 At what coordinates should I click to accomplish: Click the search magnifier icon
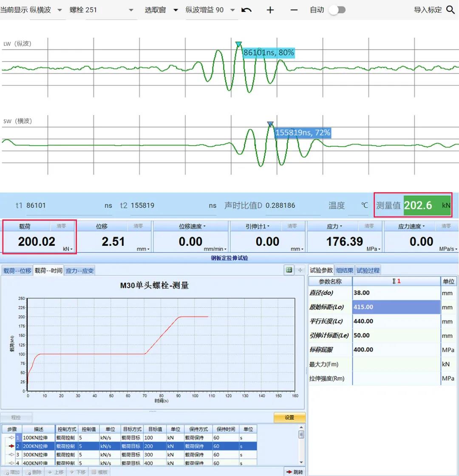coord(450,10)
